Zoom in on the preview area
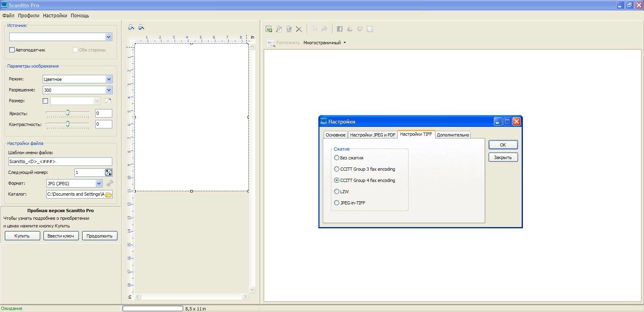The height and width of the screenshot is (312, 644). pos(131,27)
